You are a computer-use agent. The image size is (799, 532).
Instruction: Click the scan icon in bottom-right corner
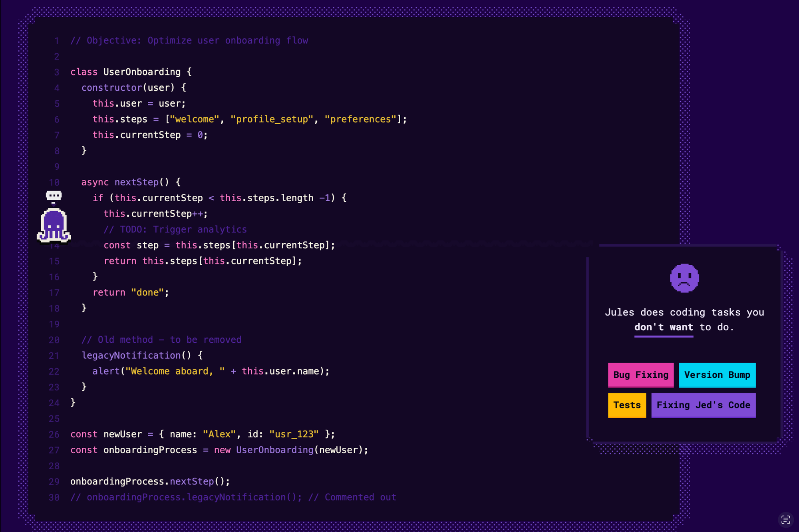coord(785,520)
